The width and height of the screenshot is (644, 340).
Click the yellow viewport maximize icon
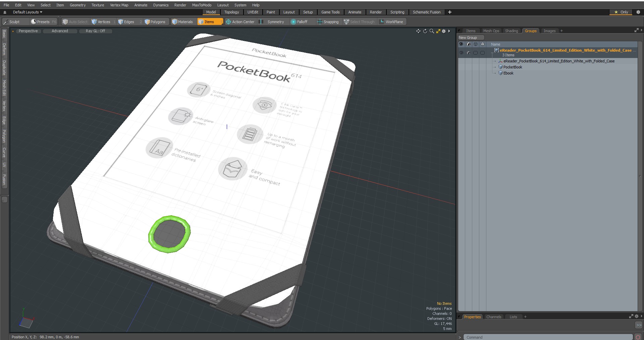click(x=438, y=31)
